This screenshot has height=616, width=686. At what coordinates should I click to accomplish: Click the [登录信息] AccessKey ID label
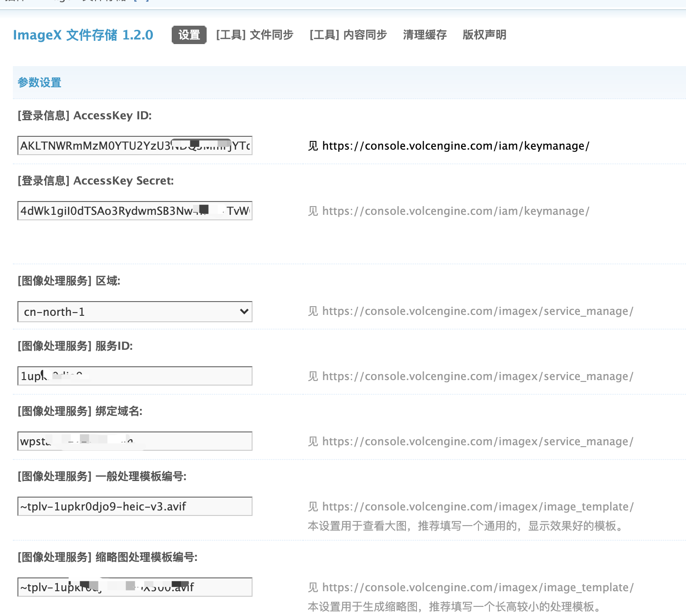85,116
